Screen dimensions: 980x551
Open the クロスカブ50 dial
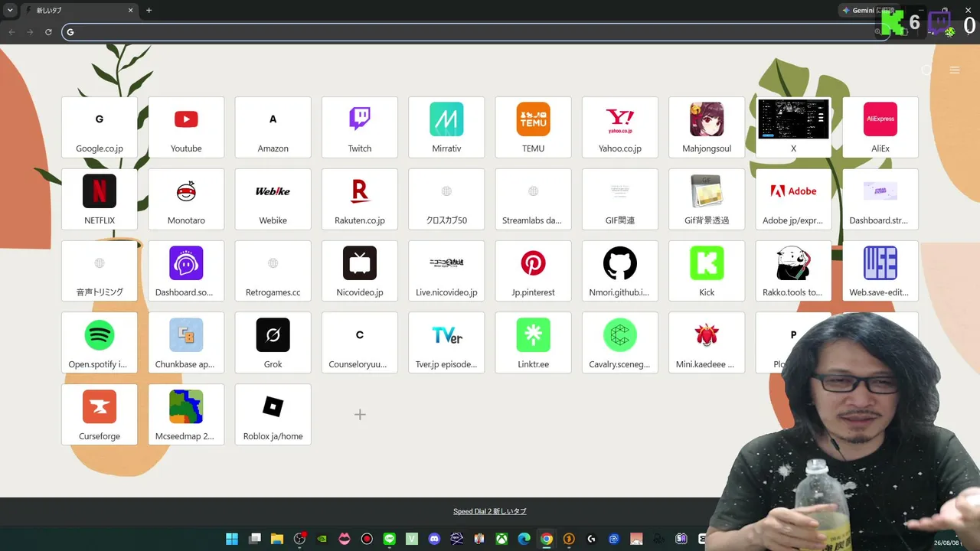[x=446, y=199]
